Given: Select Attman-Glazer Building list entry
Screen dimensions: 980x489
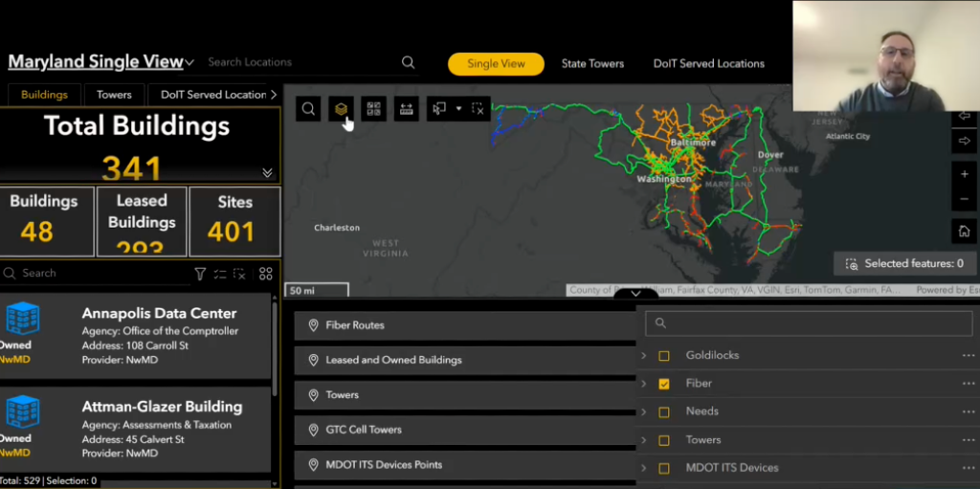Looking at the screenshot, I should pos(135,429).
